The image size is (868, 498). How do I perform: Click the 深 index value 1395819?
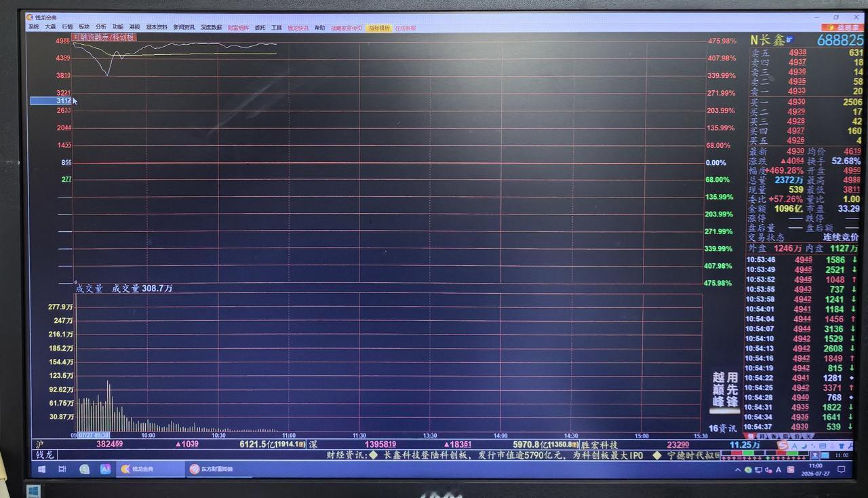(x=380, y=444)
